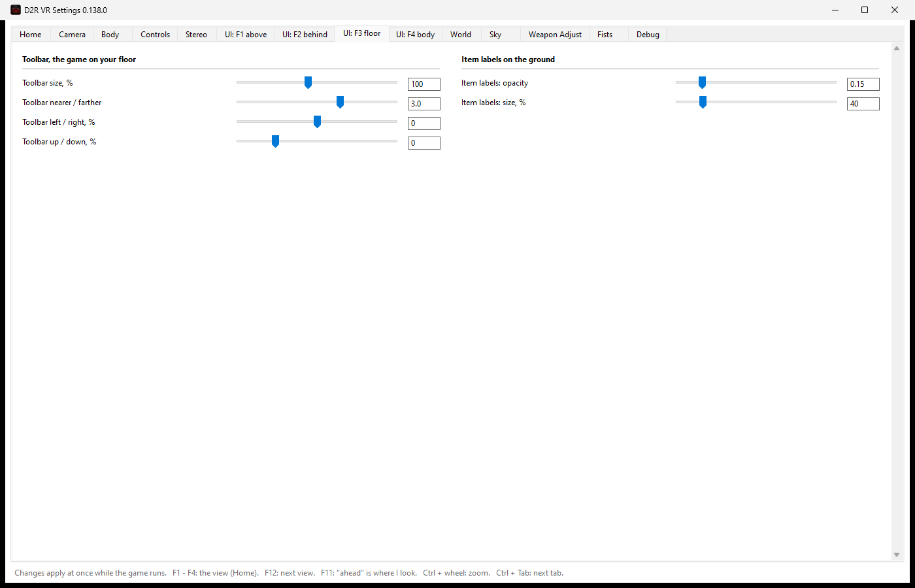915x588 pixels.
Task: Click the 'Toolbar up / down, %' label
Action: [x=59, y=142]
